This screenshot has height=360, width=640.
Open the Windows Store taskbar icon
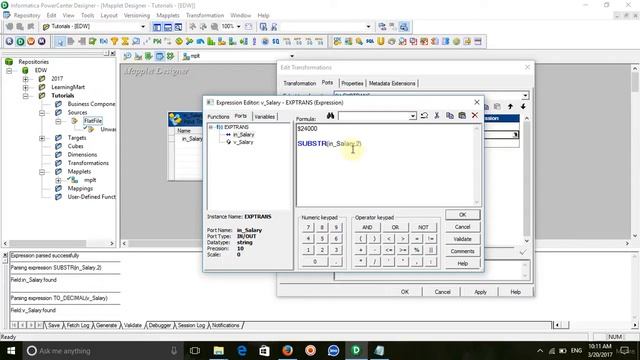pyautogui.click(x=264, y=351)
